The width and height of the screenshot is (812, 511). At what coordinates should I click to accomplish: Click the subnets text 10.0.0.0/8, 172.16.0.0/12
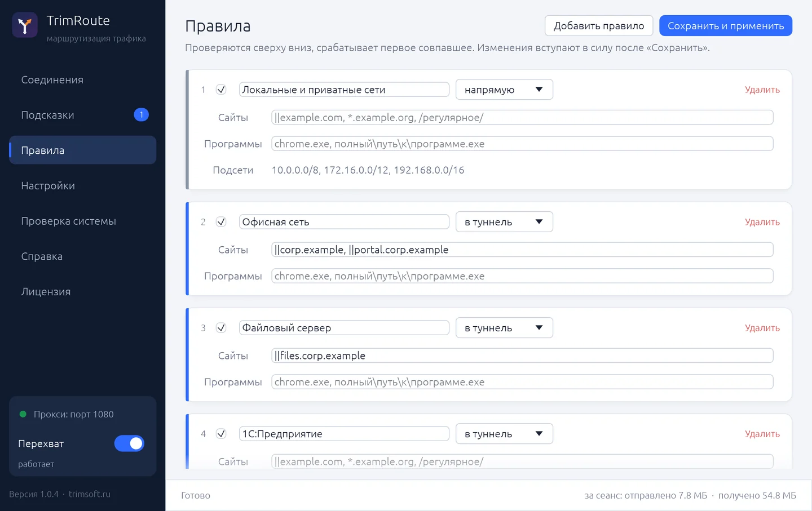[x=368, y=170]
